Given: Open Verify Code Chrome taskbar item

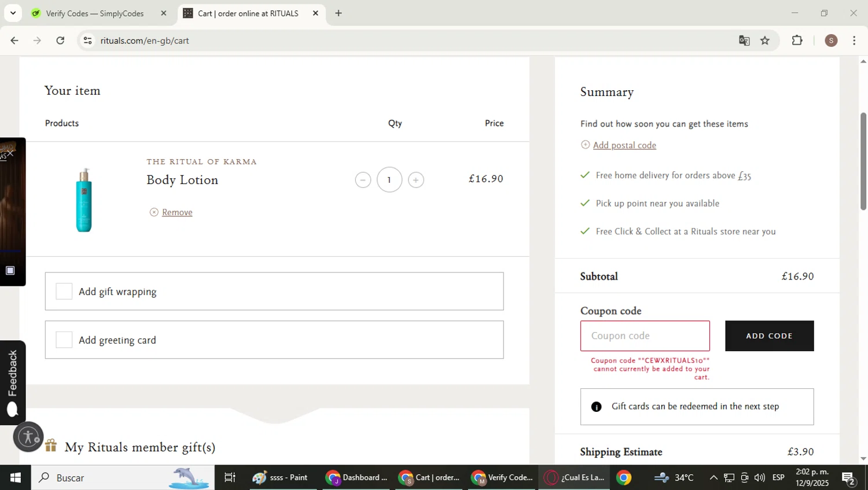Looking at the screenshot, I should [x=502, y=478].
